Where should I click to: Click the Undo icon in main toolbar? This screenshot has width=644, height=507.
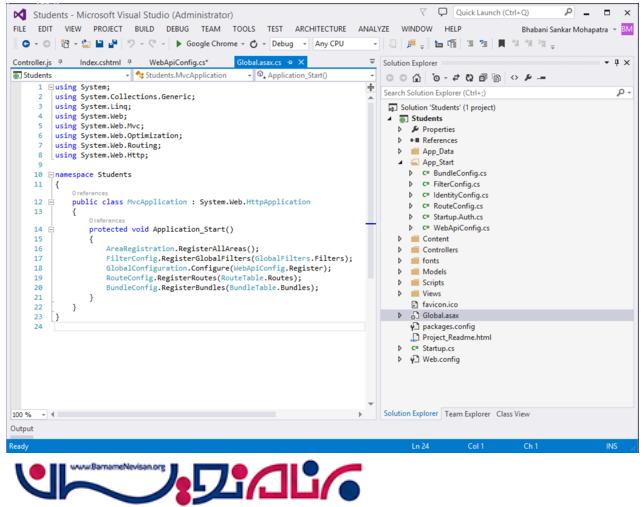click(130, 44)
